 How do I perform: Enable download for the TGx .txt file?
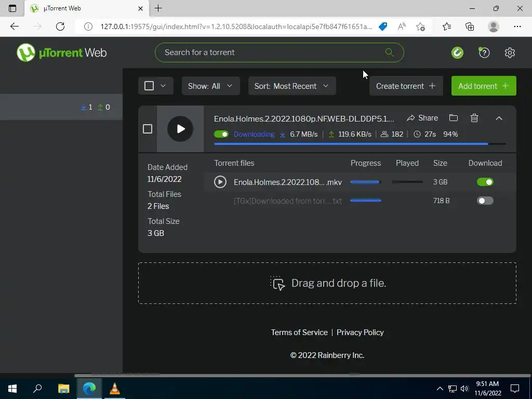(485, 201)
